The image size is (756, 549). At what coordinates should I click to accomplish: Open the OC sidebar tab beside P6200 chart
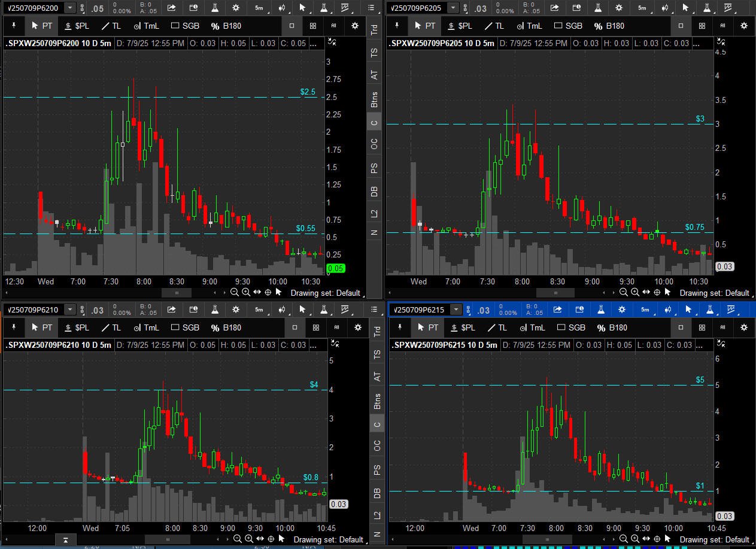(x=375, y=144)
